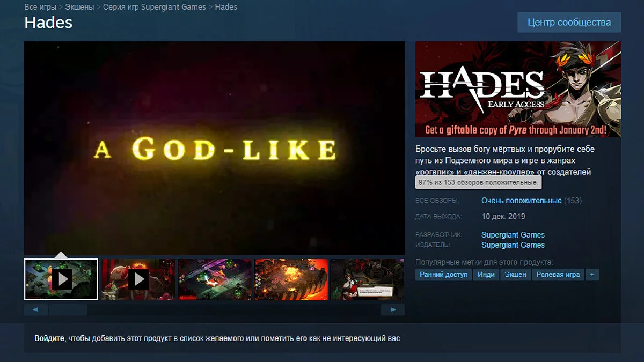Click the ДАТА ВЫХОДА label
This screenshot has height=362, width=644.
click(438, 217)
